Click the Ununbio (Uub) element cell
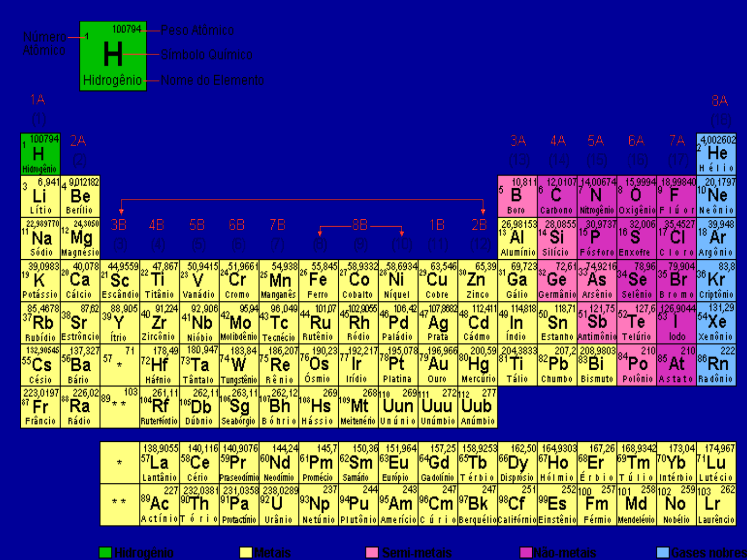This screenshot has height=560, width=747. point(478,407)
